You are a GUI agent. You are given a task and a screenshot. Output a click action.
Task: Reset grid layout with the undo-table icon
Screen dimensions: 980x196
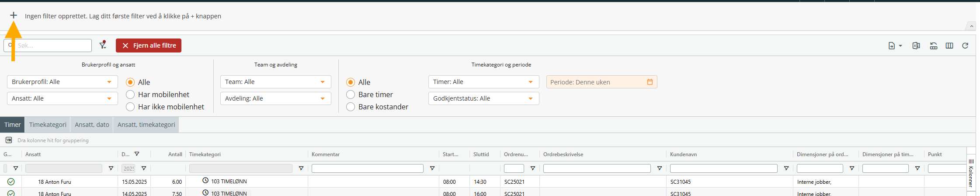pos(934,45)
